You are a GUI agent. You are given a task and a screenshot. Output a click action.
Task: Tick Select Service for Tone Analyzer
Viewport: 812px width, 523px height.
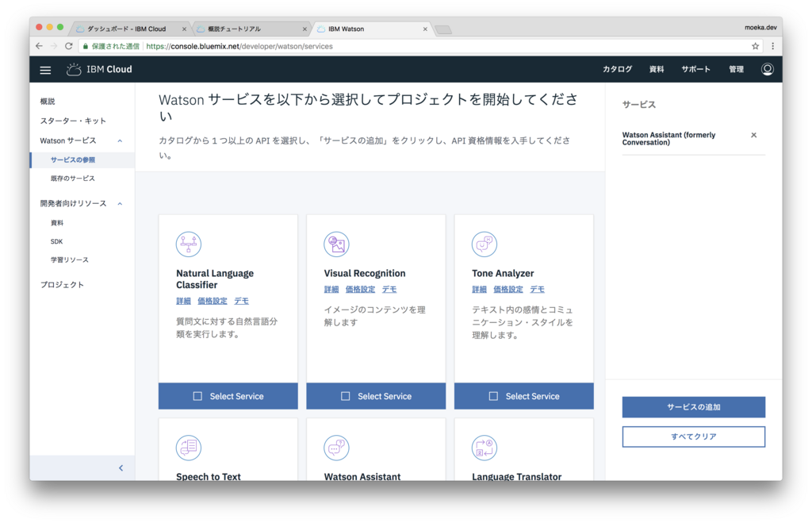[493, 396]
